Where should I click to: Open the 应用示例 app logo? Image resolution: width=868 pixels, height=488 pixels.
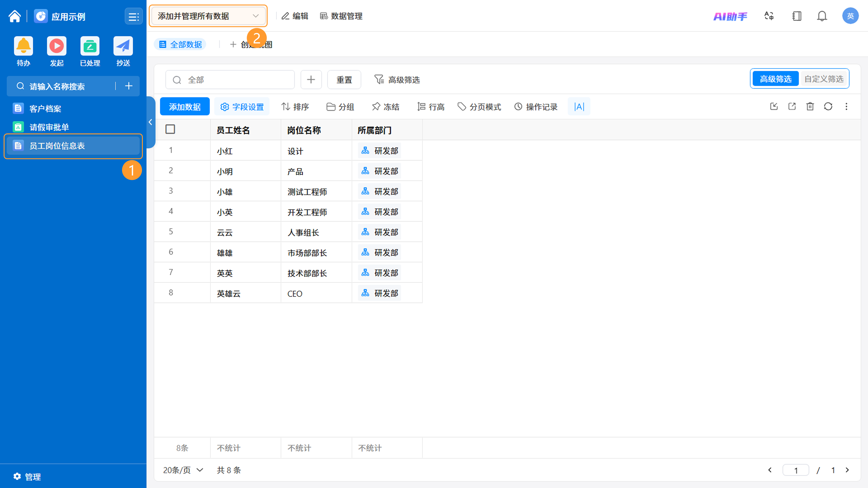41,16
